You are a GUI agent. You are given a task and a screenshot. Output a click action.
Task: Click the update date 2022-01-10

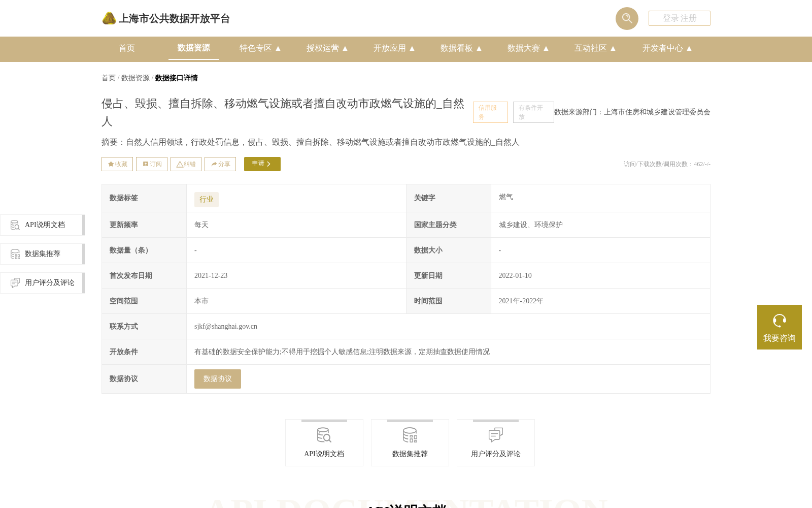click(515, 276)
